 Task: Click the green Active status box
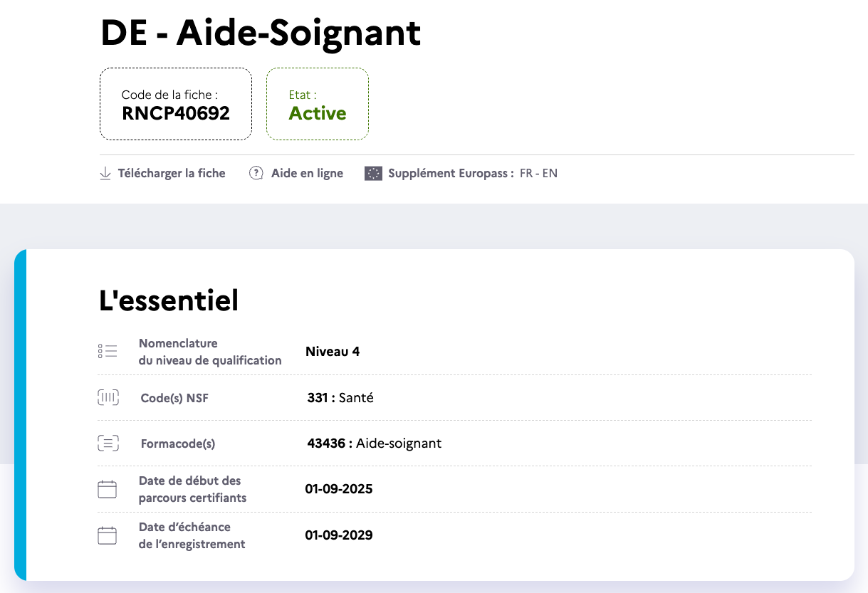pos(318,105)
